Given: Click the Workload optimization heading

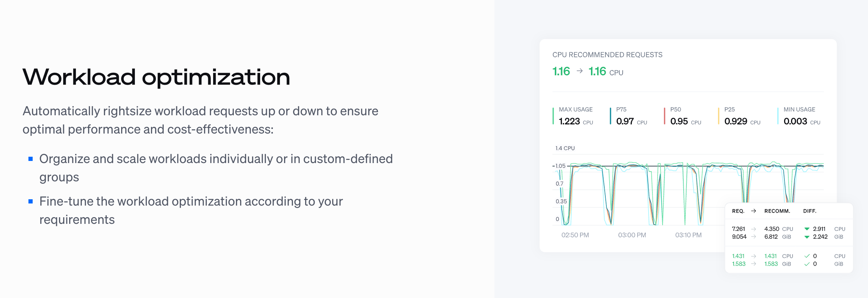Looking at the screenshot, I should (156, 77).
